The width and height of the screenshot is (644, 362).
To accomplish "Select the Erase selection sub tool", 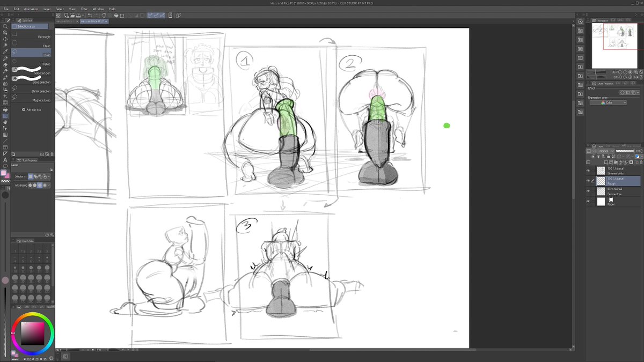I will pyautogui.click(x=31, y=80).
